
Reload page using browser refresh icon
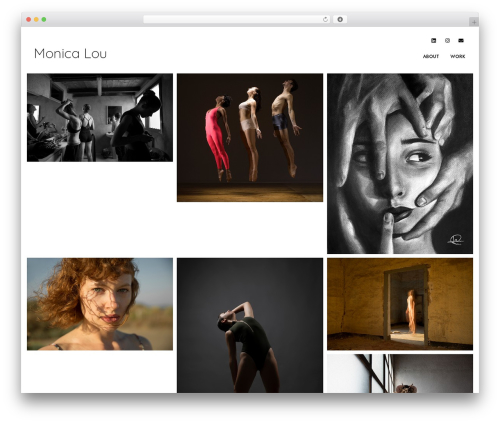point(325,19)
